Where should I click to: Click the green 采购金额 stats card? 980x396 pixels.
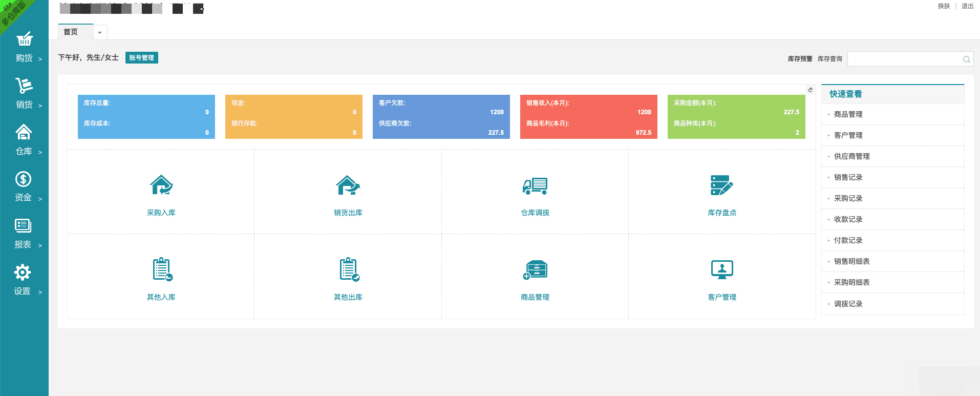[736, 117]
